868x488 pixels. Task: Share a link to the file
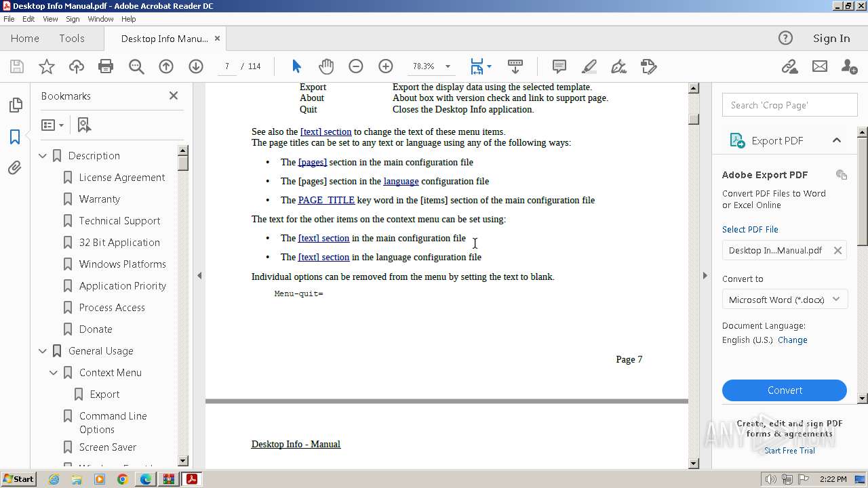click(789, 66)
